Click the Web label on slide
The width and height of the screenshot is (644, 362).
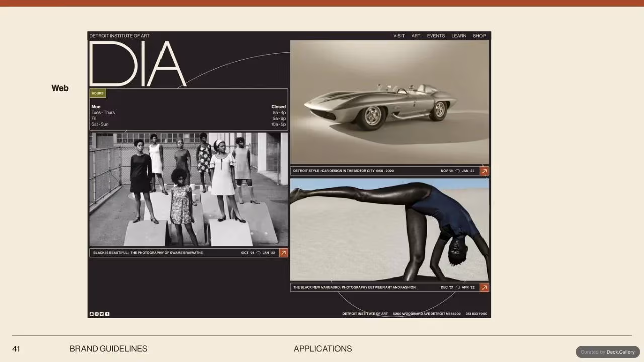60,88
